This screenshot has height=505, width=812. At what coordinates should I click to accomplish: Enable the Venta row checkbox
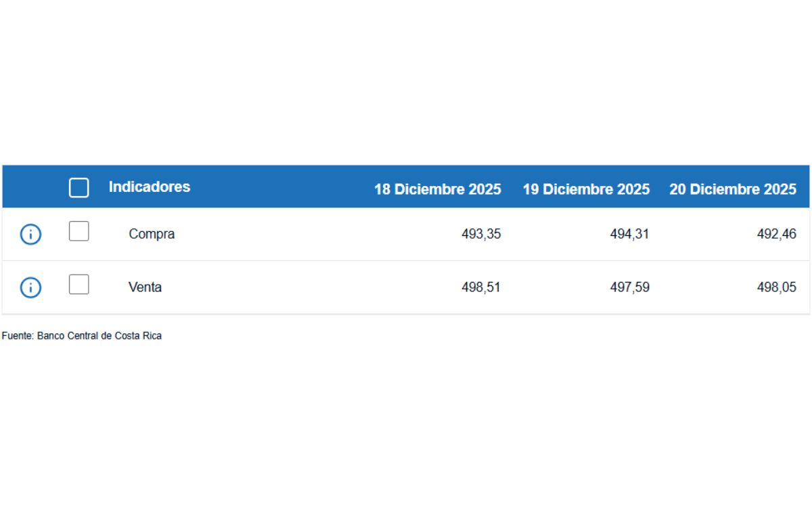click(78, 285)
